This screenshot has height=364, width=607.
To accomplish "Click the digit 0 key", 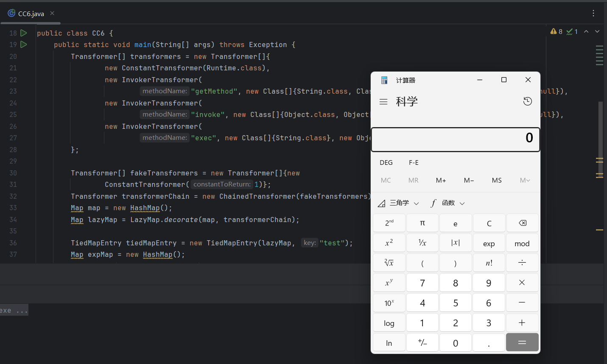I will pos(456,343).
